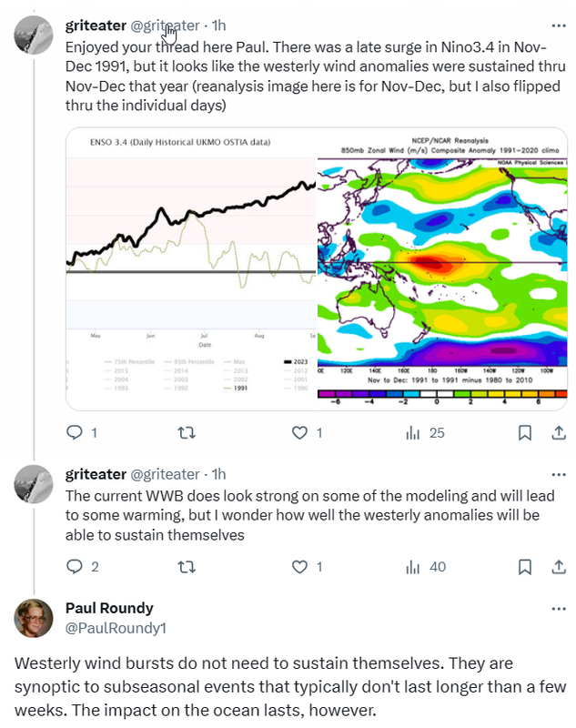Bookmark the WWB modeling tweet
576x728 pixels.
point(525,566)
